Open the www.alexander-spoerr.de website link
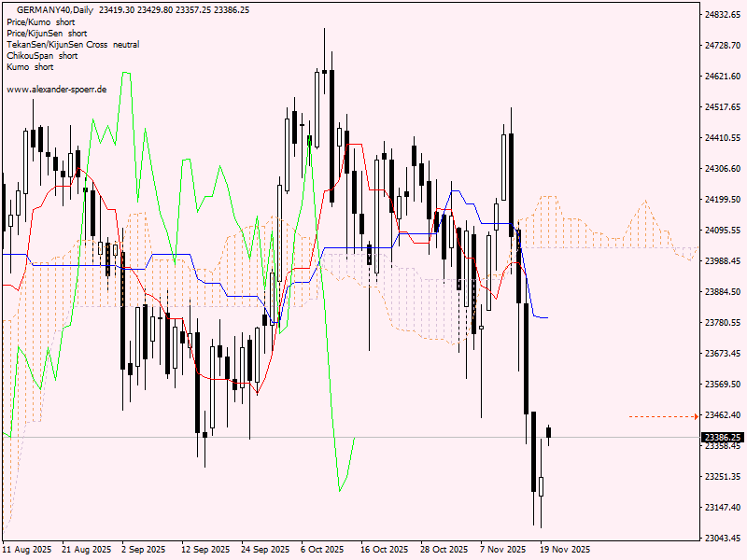The height and width of the screenshot is (560, 747). 55,91
